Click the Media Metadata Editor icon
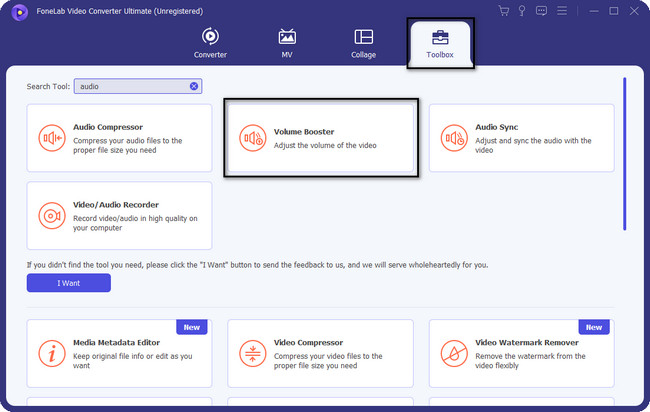 52,354
